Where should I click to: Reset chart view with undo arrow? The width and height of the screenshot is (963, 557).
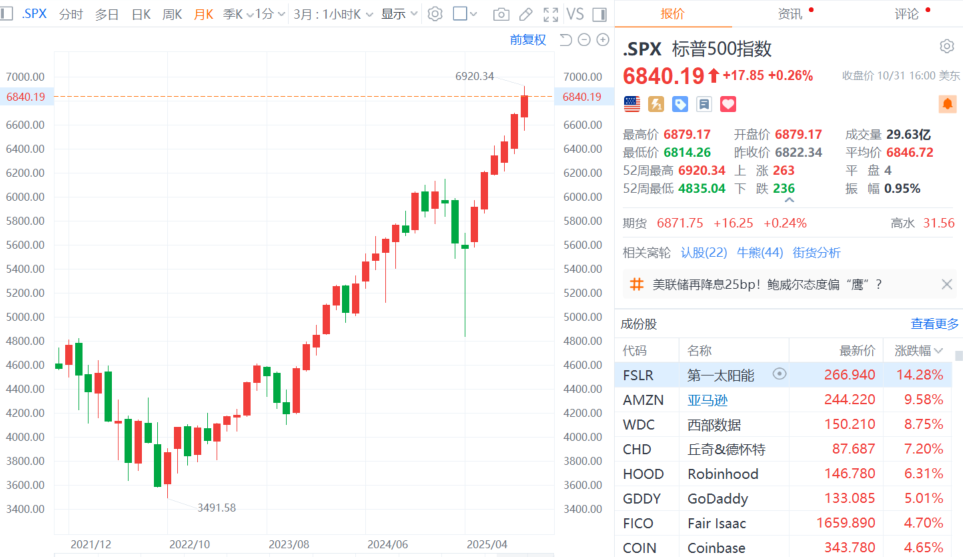coord(566,40)
